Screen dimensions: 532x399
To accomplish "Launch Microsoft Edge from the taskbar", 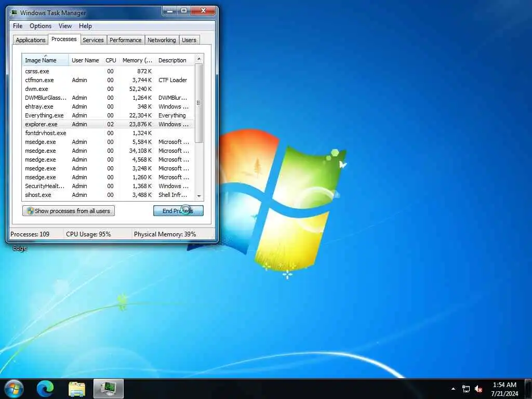I will coord(45,389).
